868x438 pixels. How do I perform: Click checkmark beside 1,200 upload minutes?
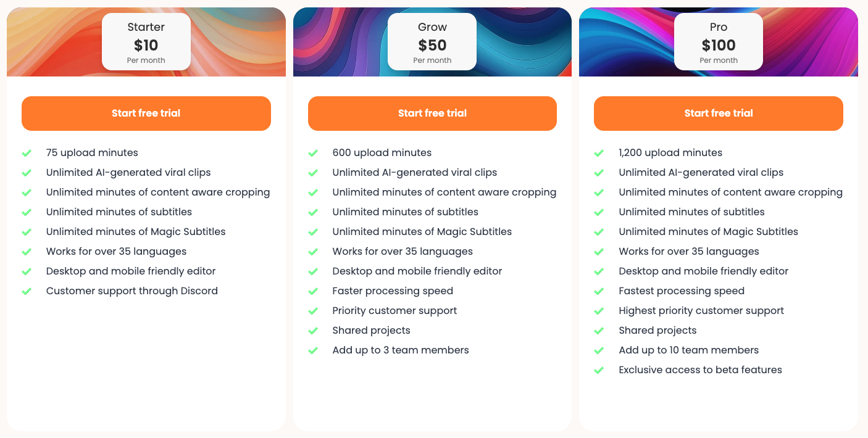(599, 153)
